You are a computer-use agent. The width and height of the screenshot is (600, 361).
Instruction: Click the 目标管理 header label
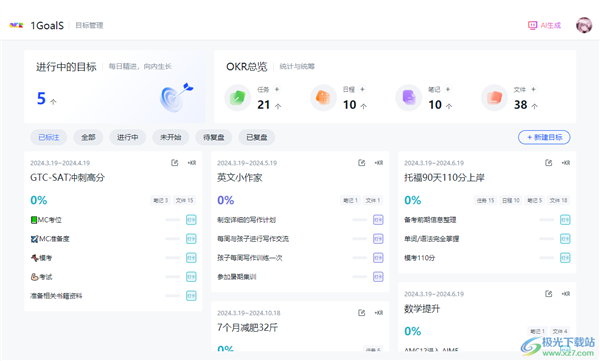[89, 25]
